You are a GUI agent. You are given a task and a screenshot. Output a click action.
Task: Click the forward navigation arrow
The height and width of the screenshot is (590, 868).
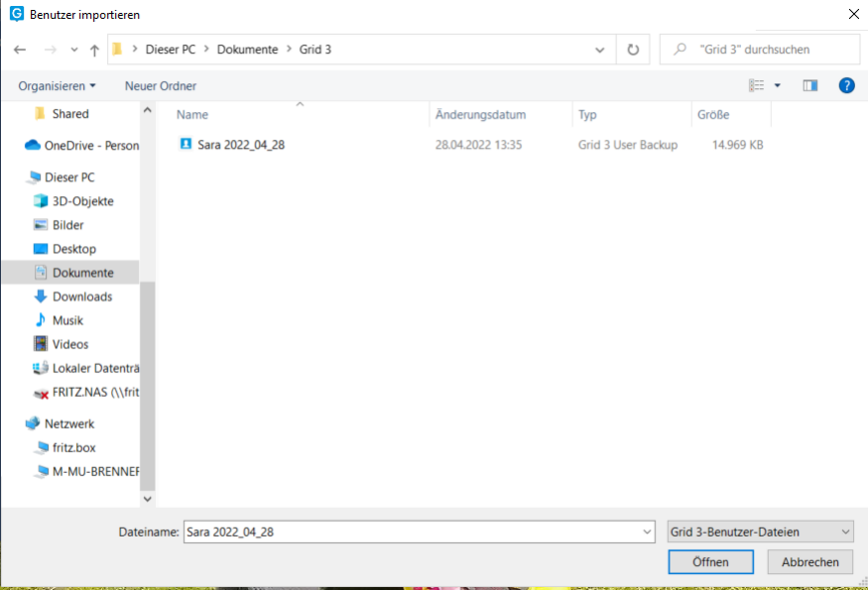(x=50, y=50)
